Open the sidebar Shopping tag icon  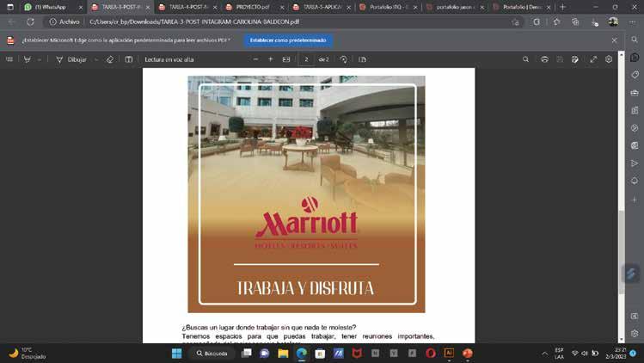pyautogui.click(x=635, y=75)
